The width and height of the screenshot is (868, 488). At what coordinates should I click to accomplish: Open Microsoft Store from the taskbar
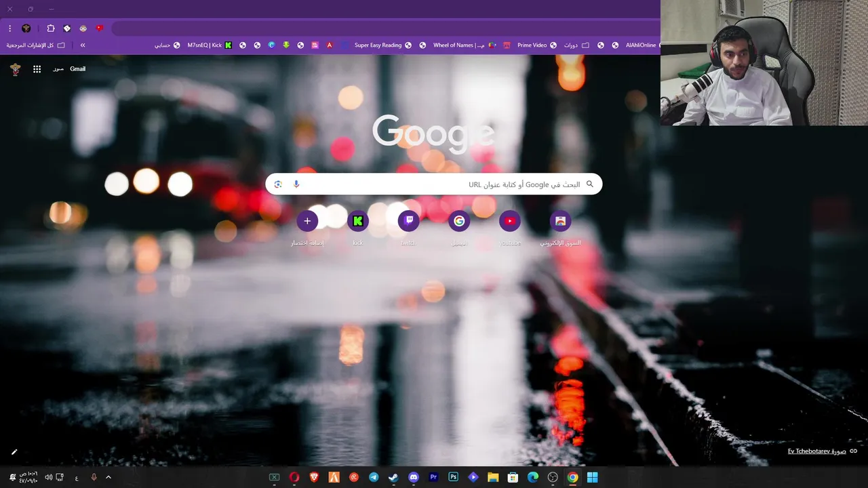513,477
